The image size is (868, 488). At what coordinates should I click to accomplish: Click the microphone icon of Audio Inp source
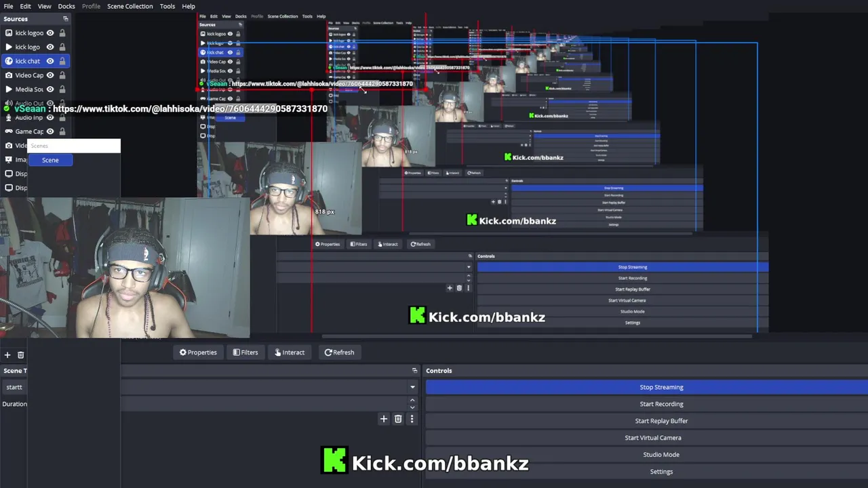click(x=9, y=117)
